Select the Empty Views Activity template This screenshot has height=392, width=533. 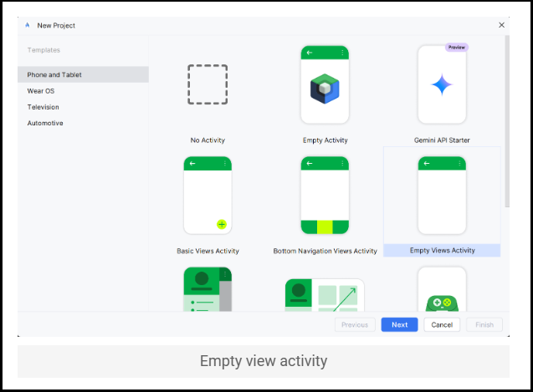[x=442, y=196]
